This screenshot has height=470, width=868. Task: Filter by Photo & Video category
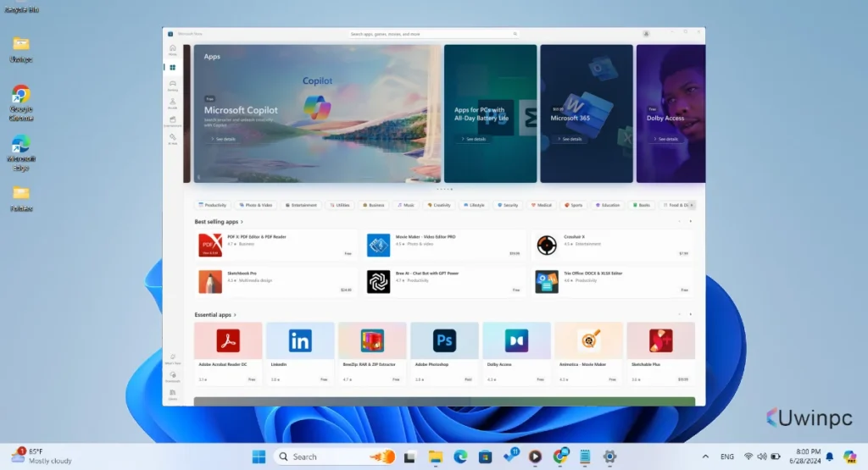coord(256,205)
